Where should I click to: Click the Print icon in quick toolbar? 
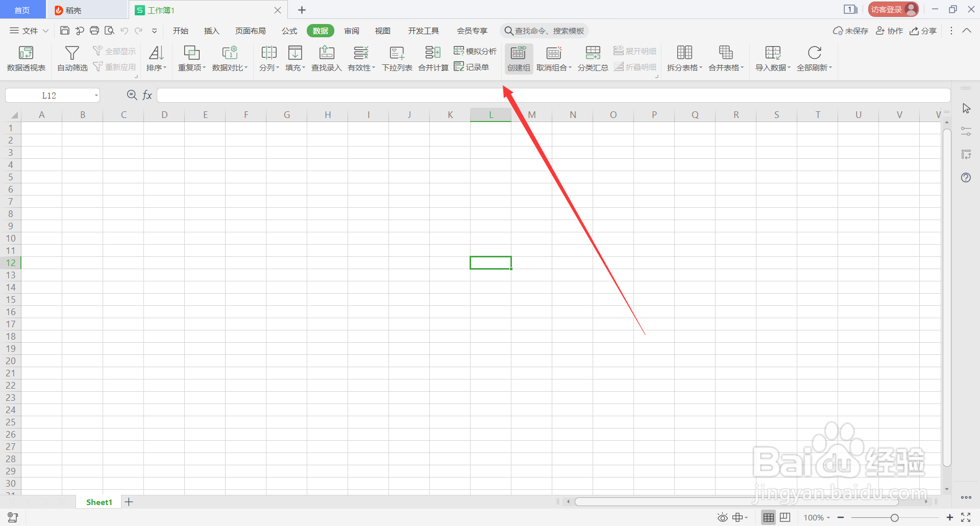pyautogui.click(x=94, y=31)
